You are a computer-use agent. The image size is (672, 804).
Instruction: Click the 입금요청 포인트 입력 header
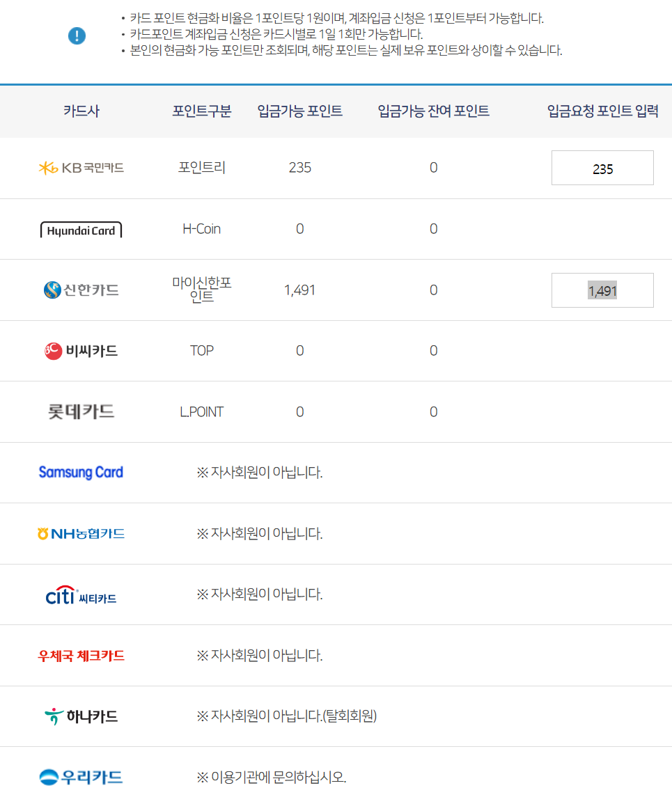(x=600, y=111)
